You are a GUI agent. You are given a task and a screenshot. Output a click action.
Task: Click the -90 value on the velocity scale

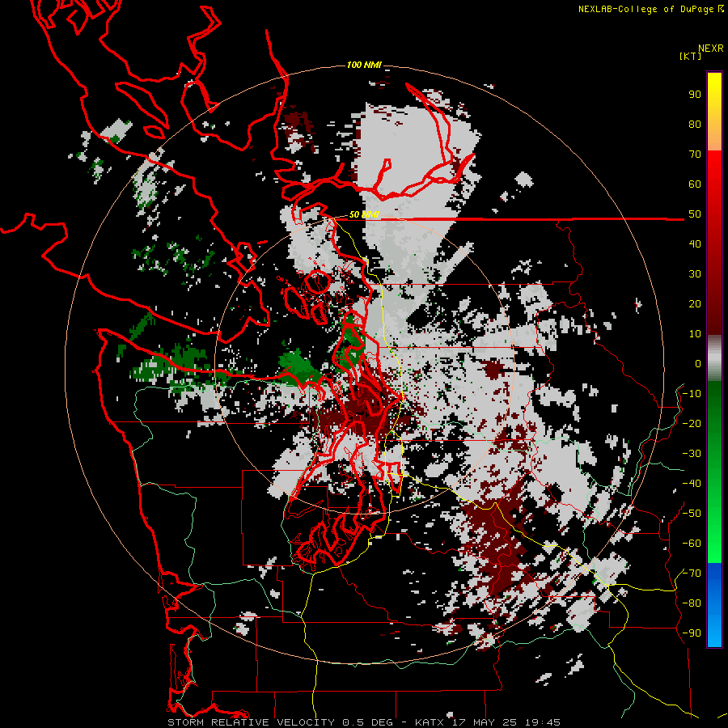692,633
